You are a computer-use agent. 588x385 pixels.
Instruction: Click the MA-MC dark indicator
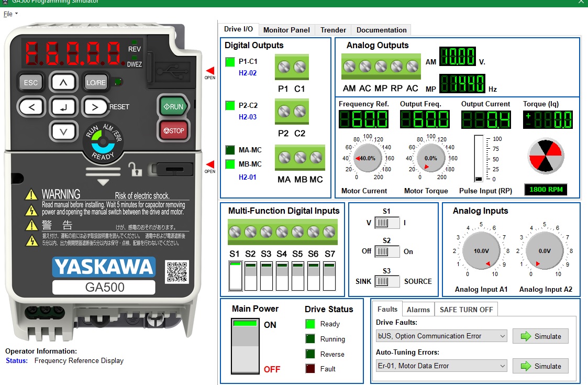coord(230,150)
